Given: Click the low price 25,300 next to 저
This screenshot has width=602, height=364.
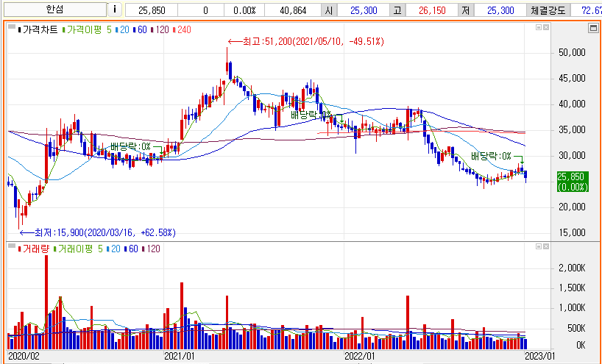Looking at the screenshot, I should coord(500,10).
